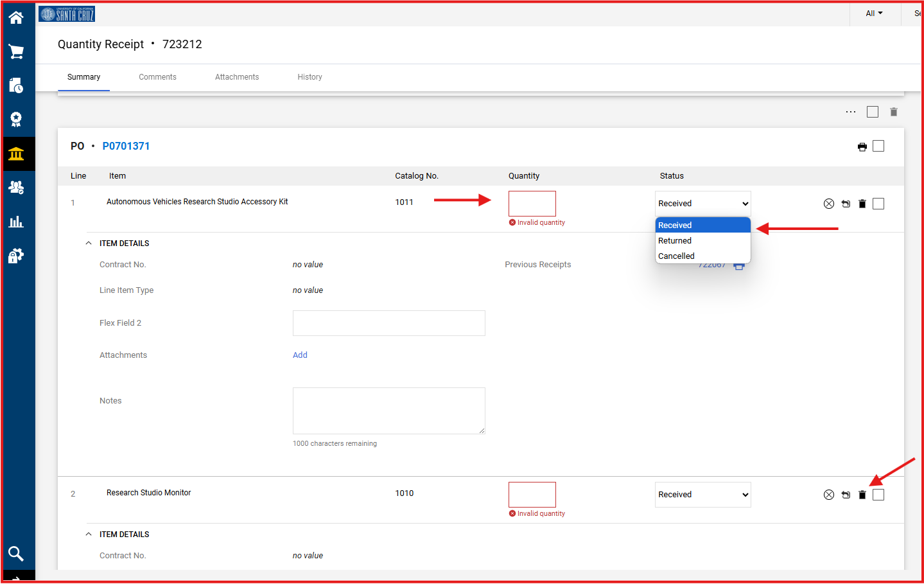Delete line 1 using its trash icon
924x584 pixels.
pos(862,204)
